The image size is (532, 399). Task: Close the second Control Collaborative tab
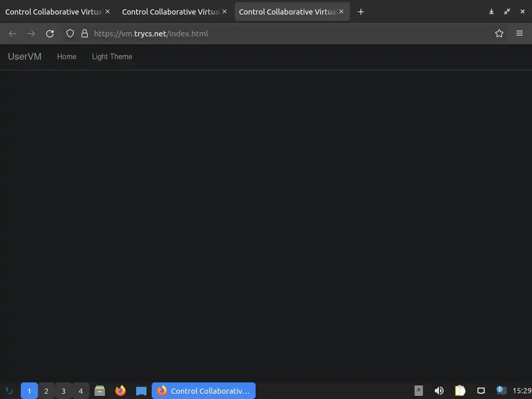pos(224,11)
